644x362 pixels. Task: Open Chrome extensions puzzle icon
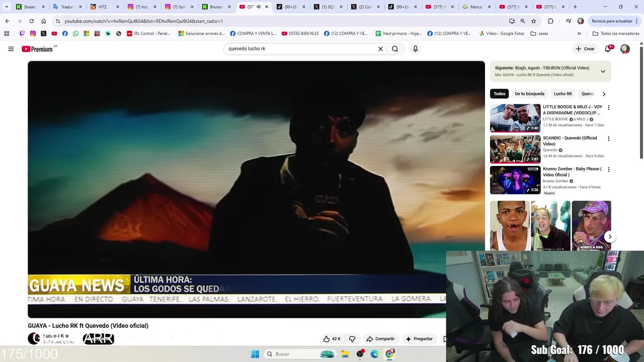pos(550,21)
